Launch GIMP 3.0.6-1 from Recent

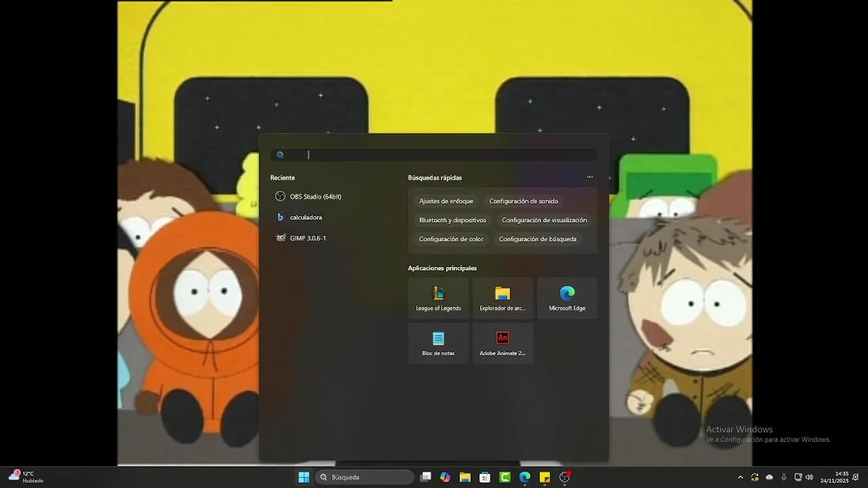(301, 238)
